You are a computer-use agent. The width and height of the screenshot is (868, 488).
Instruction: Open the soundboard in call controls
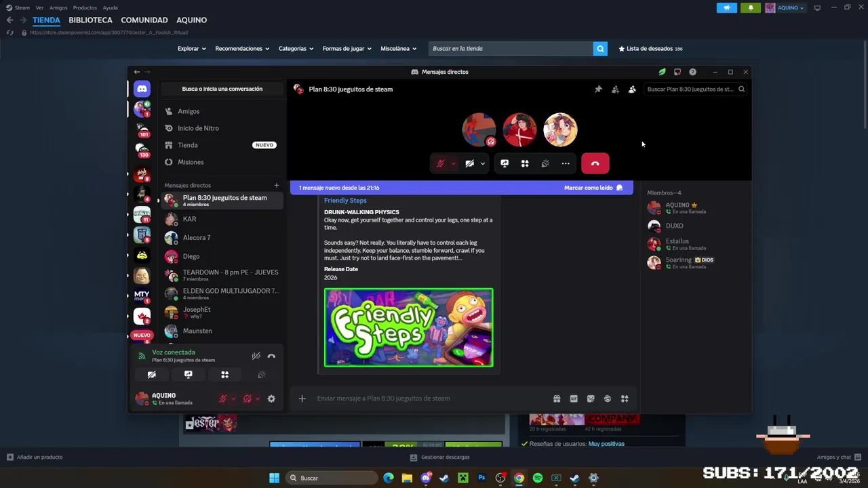pos(545,163)
